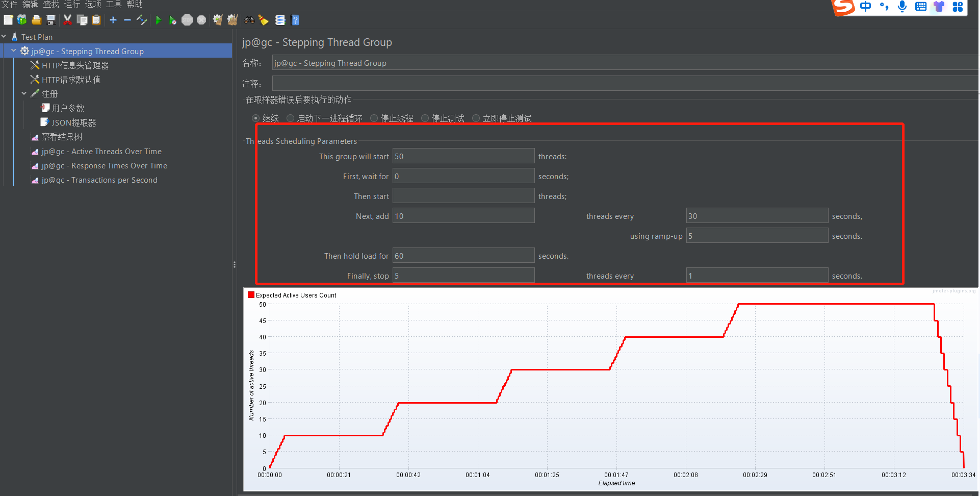980x496 pixels.
Task: Click the Sogou microphone voice input icon
Action: [x=902, y=7]
